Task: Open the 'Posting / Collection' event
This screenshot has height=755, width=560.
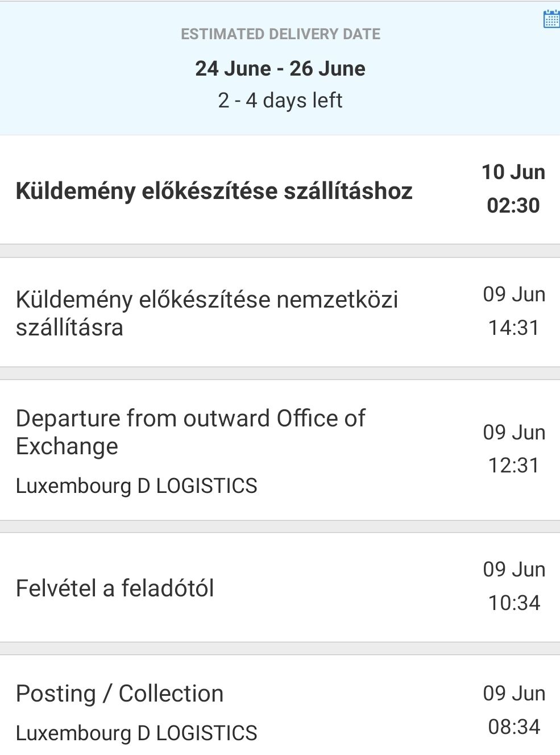Action: point(280,705)
